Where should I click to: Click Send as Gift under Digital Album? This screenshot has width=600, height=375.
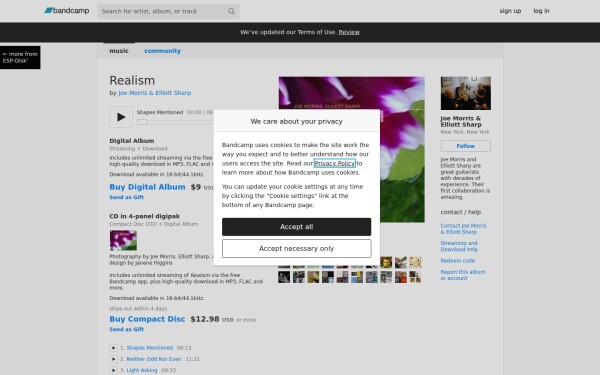pyautogui.click(x=126, y=197)
